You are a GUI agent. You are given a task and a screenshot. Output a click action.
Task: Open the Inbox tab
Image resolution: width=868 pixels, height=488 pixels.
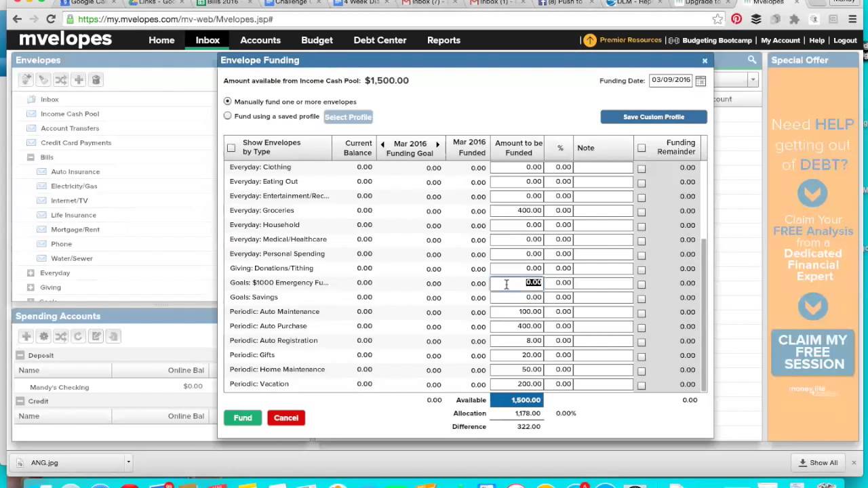(x=208, y=41)
